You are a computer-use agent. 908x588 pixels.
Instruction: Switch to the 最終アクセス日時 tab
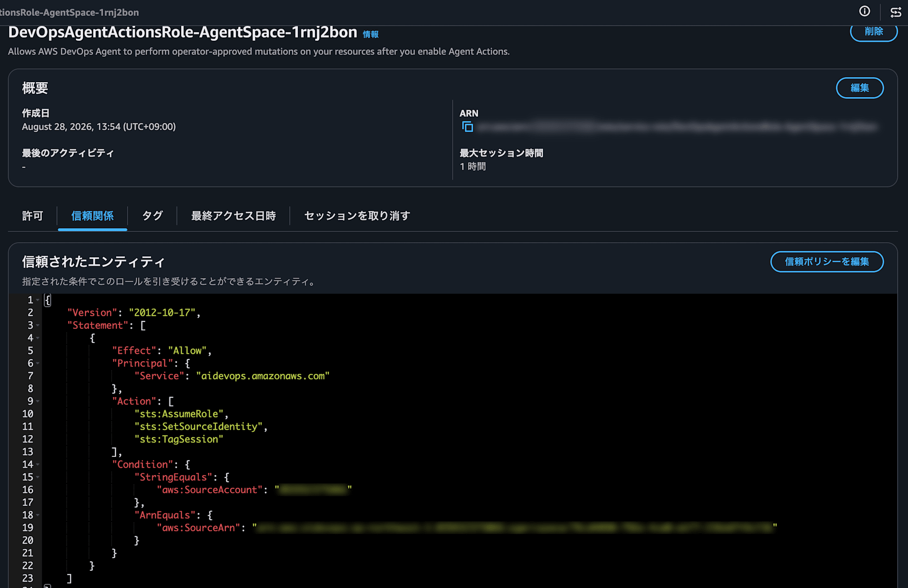[x=233, y=216]
